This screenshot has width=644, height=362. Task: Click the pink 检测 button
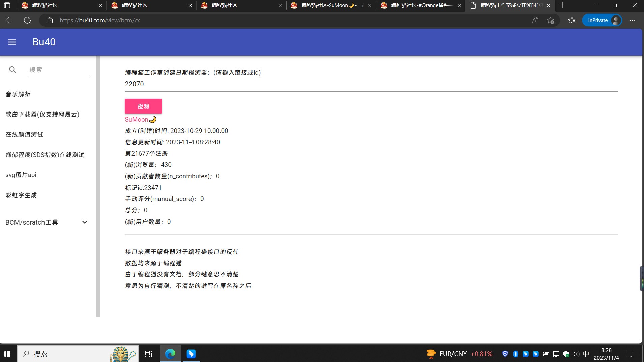click(143, 106)
